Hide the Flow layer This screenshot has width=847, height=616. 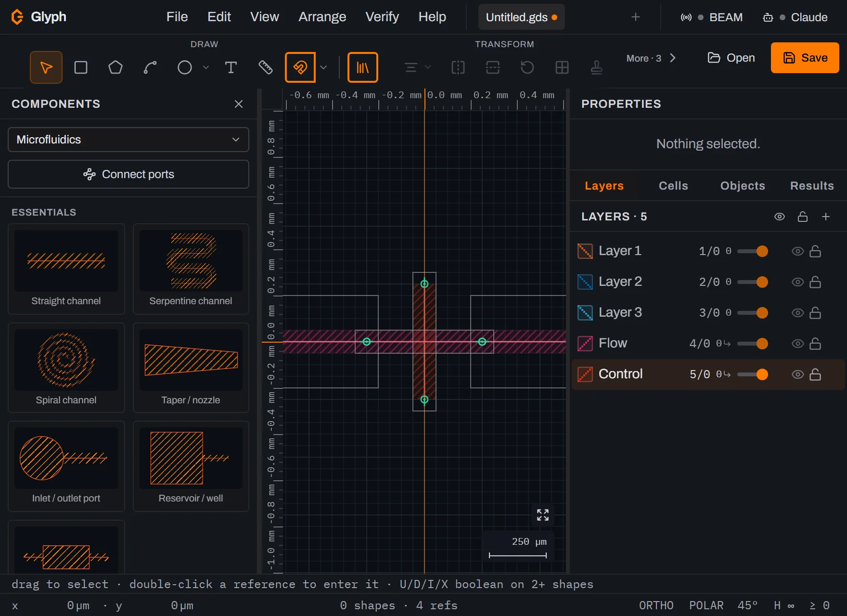point(798,344)
